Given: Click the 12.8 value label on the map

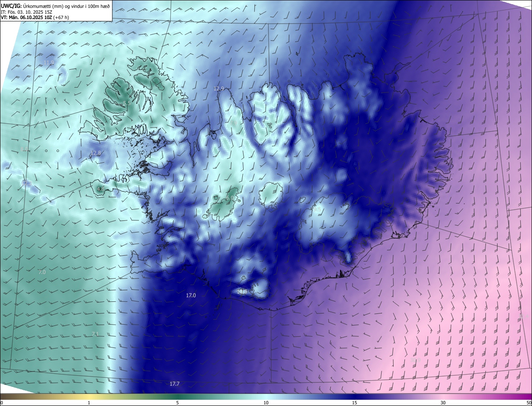Looking at the screenshot, I should click(96, 153).
